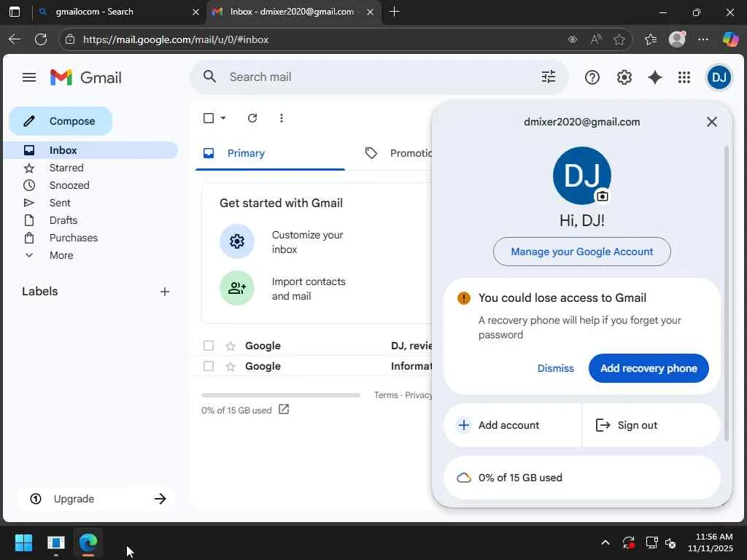
Task: Open the Support help icon
Action: coord(592,77)
